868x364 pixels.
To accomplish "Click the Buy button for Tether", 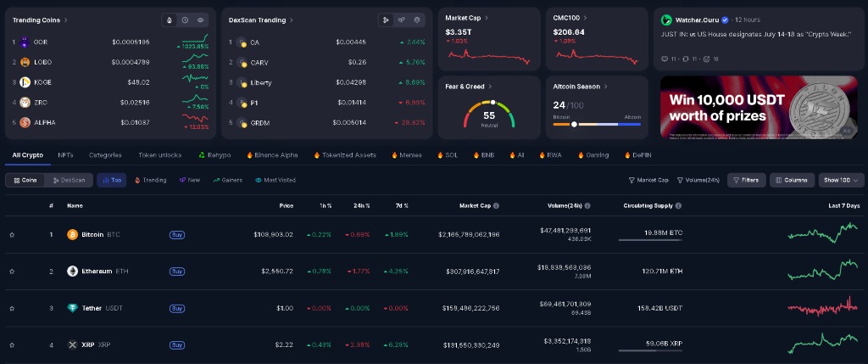I will tap(176, 308).
